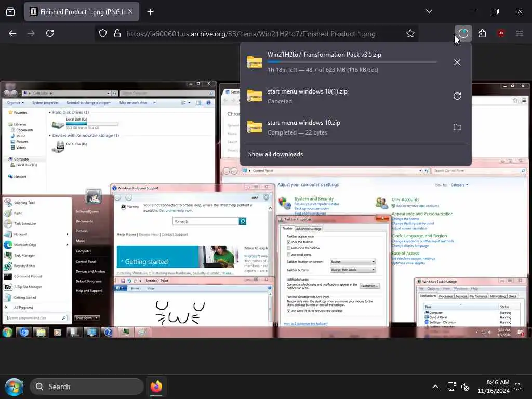Open the network status tray icon
532x399 pixels.
click(451, 387)
